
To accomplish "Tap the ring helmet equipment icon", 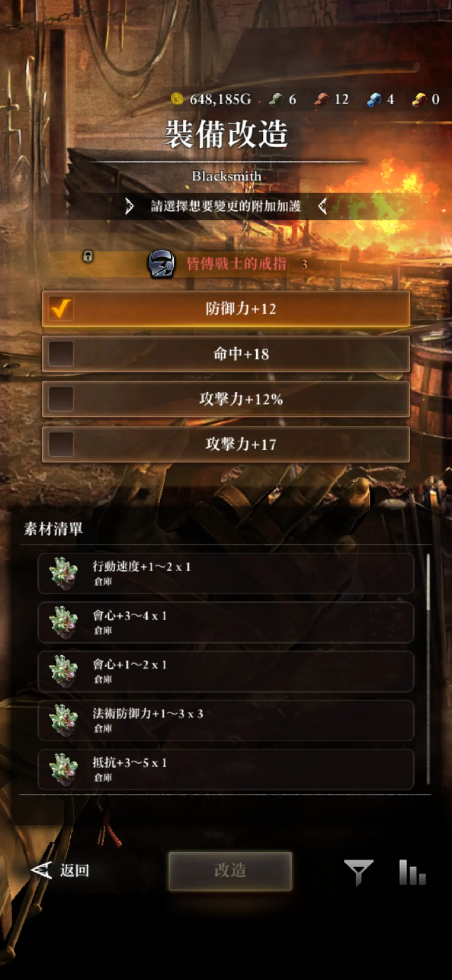I will pos(161,264).
